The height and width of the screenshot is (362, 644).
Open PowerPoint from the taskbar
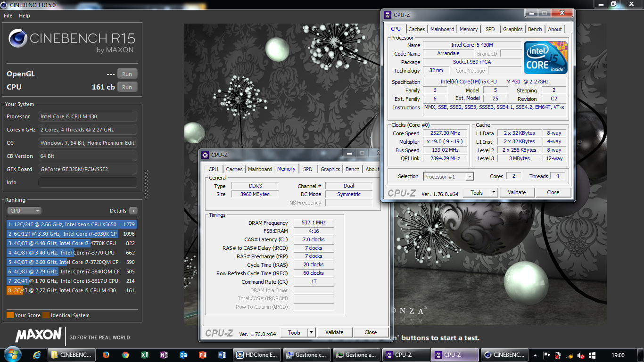click(x=203, y=355)
